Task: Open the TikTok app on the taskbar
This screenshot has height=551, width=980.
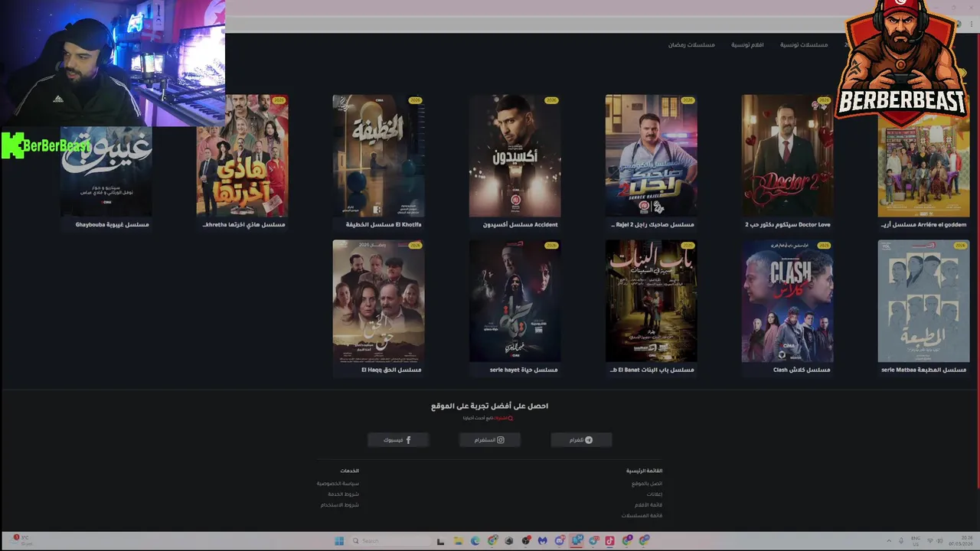Action: [609, 540]
